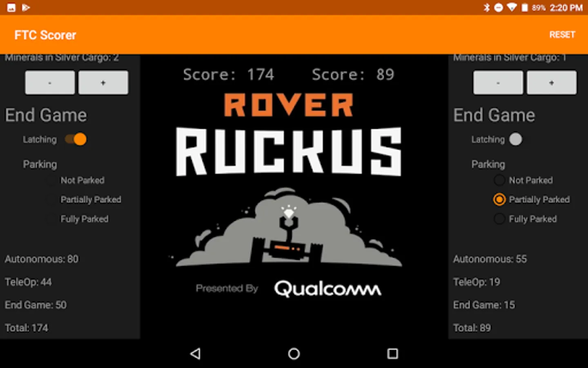Click 'Autonomous: 80' on the left
Image resolution: width=588 pixels, height=368 pixels.
point(42,259)
